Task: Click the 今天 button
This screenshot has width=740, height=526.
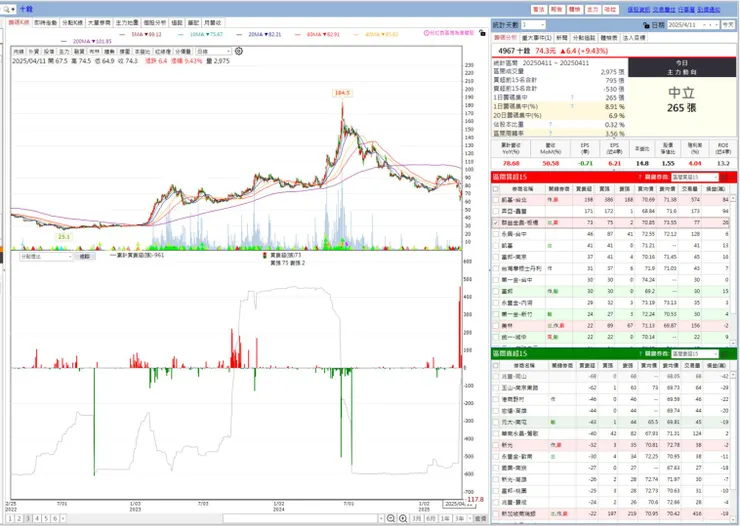Action: [728, 25]
